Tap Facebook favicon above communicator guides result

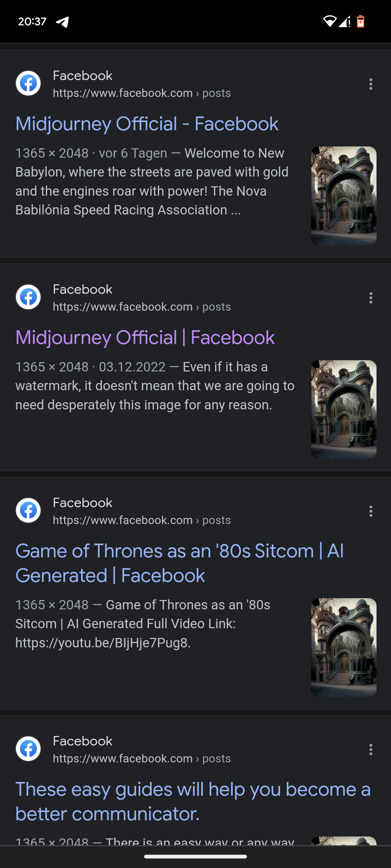pos(28,749)
